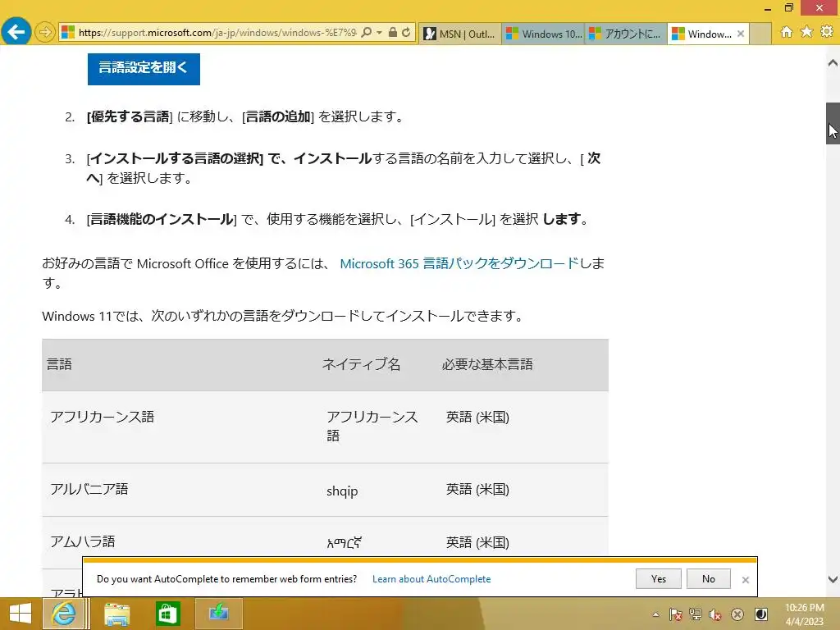Click the URL address field
Screen dimensions: 840x630
coord(217,33)
